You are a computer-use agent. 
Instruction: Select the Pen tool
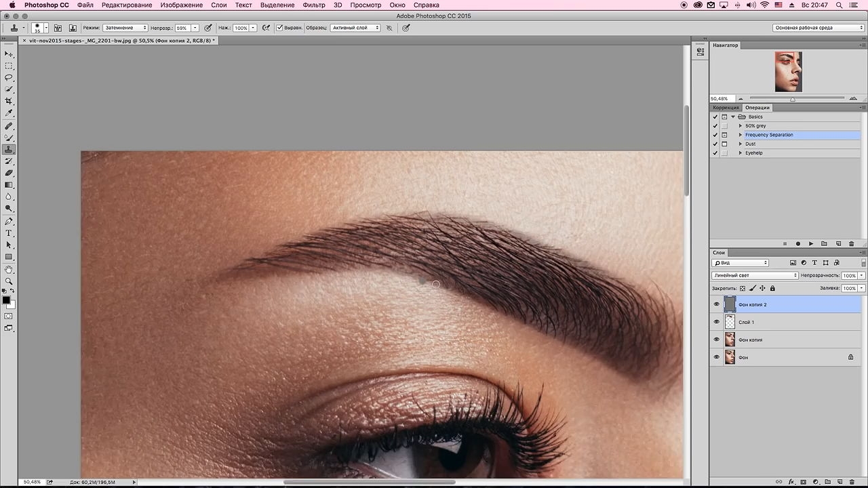(x=9, y=222)
